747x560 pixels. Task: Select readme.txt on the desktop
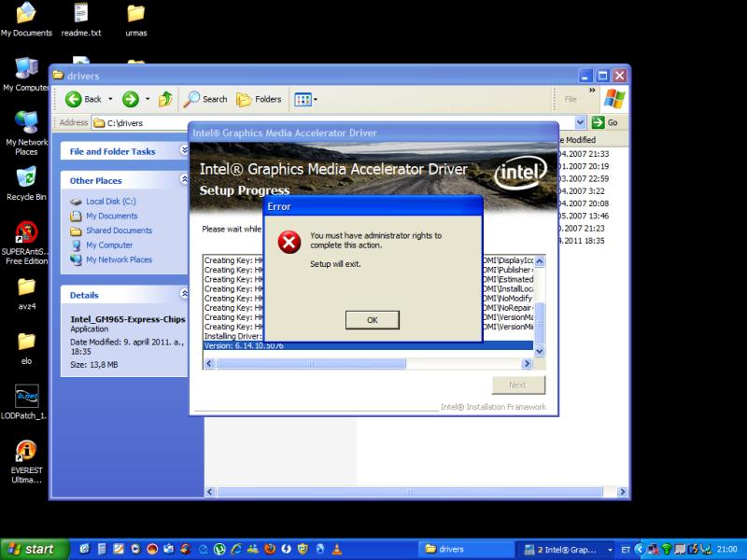pos(81,20)
